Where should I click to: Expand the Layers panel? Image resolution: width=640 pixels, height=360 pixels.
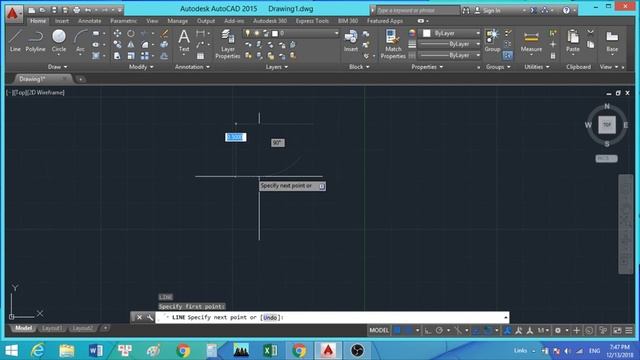pyautogui.click(x=277, y=67)
